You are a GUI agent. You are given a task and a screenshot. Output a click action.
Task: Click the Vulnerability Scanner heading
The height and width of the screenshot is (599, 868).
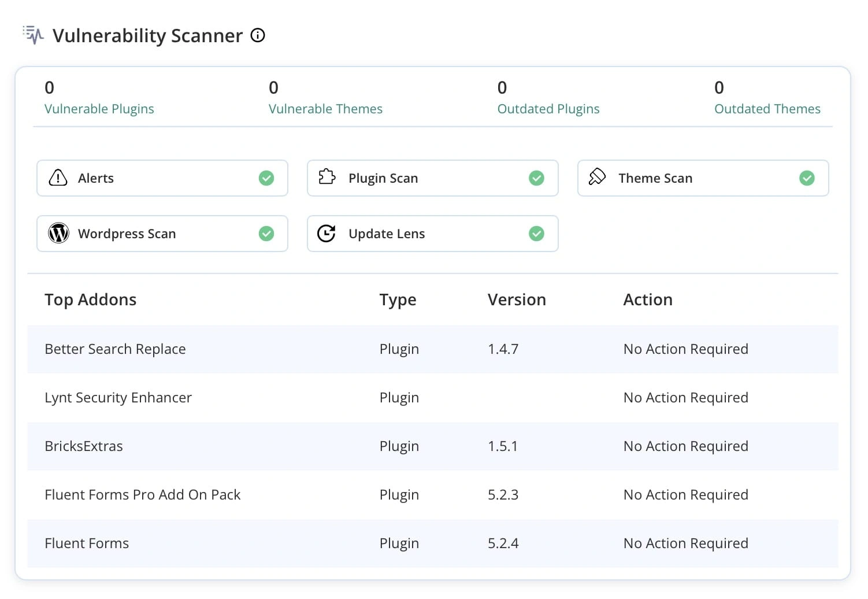tap(147, 36)
